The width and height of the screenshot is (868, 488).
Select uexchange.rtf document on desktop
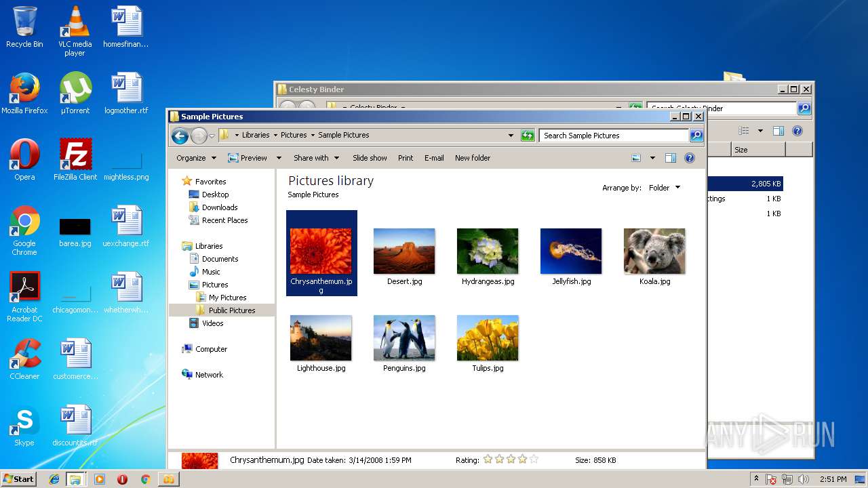point(126,226)
